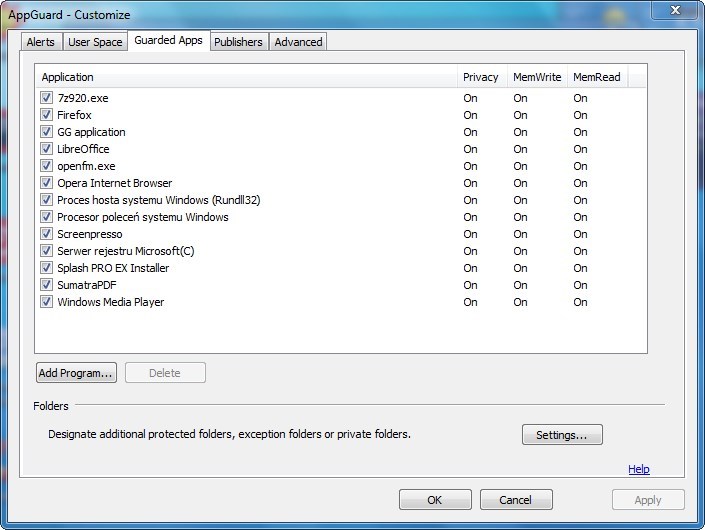This screenshot has width=705, height=530.
Task: Switch to the Alerts tab
Action: (40, 42)
